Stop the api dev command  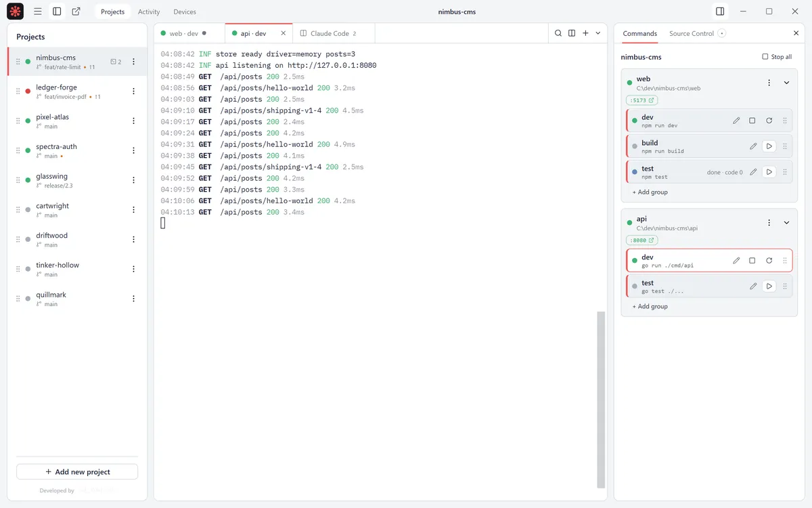[x=752, y=261]
